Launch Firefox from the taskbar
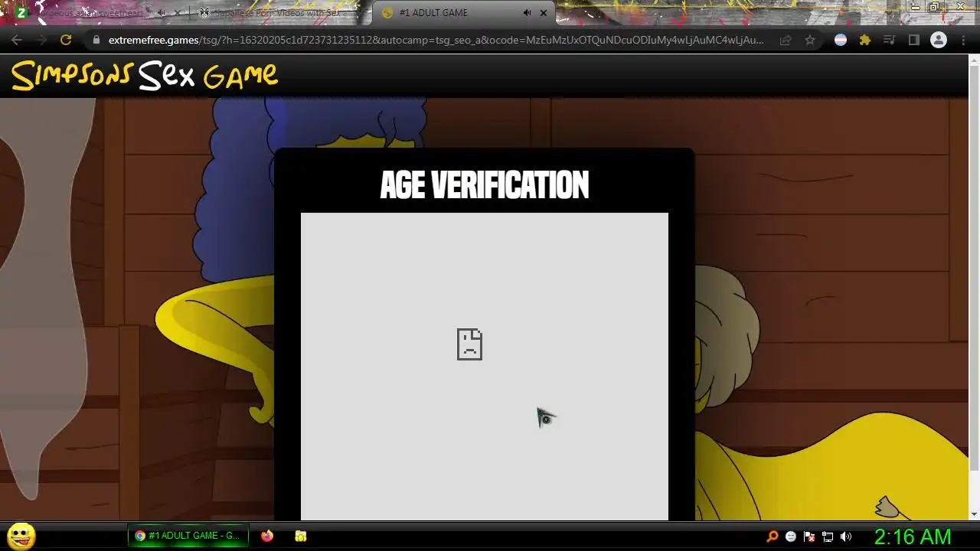This screenshot has height=551, width=980. pyautogui.click(x=266, y=536)
